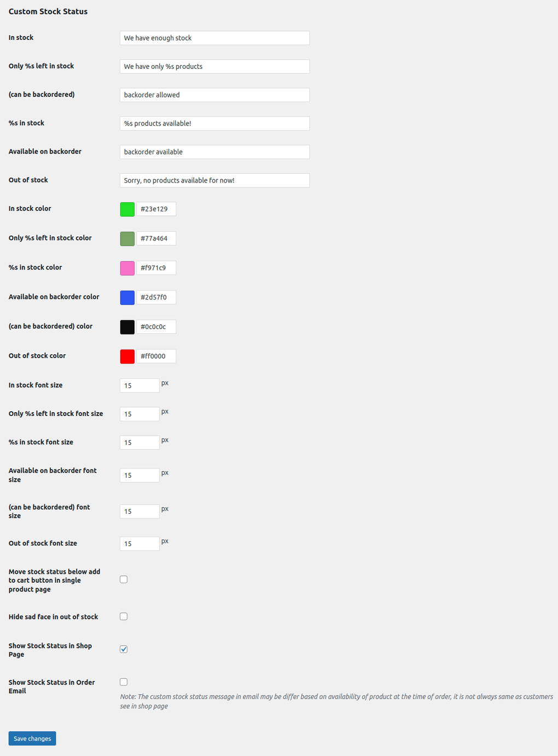Enable "Show Stock Status in Order Email"
Image resolution: width=558 pixels, height=756 pixels.
pos(124,682)
